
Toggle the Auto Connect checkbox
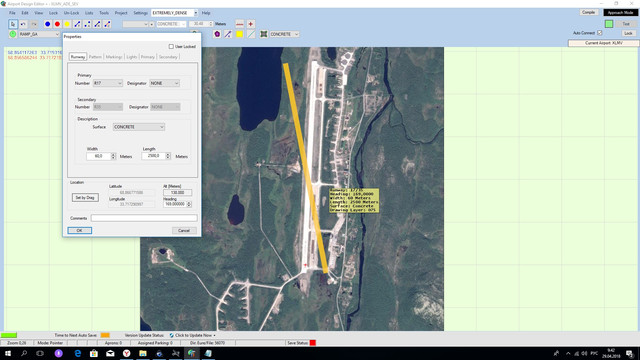coord(600,33)
